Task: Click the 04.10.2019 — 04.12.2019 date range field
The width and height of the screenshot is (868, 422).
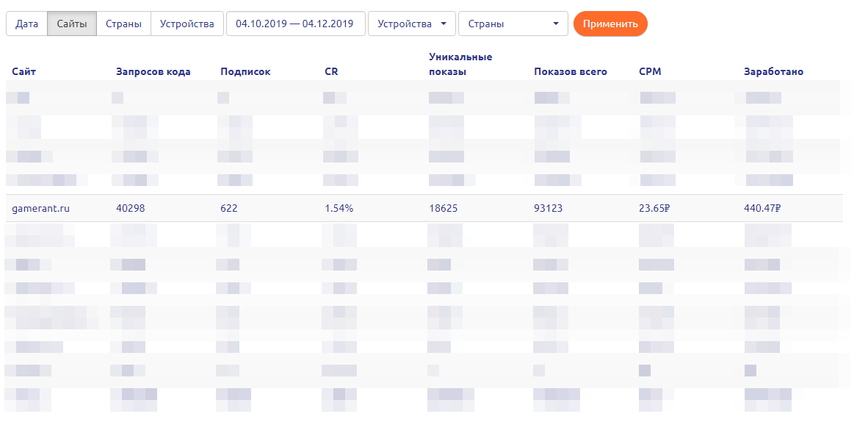Action: click(295, 24)
